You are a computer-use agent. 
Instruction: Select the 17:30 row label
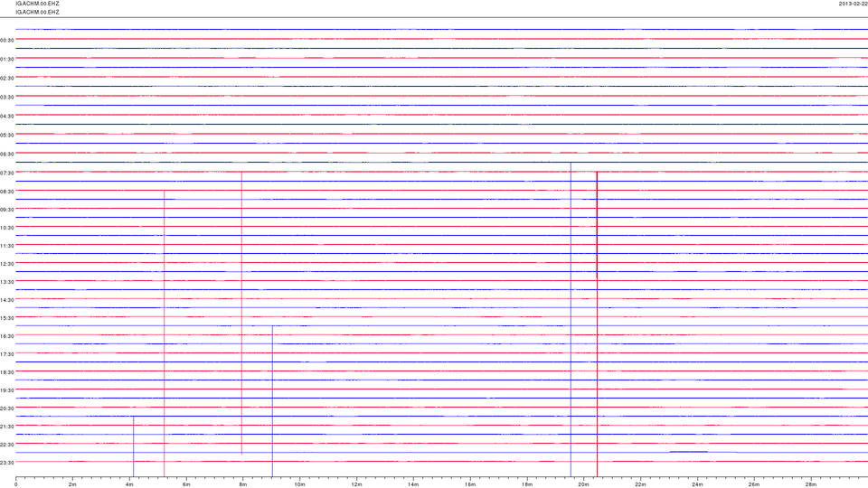7,354
